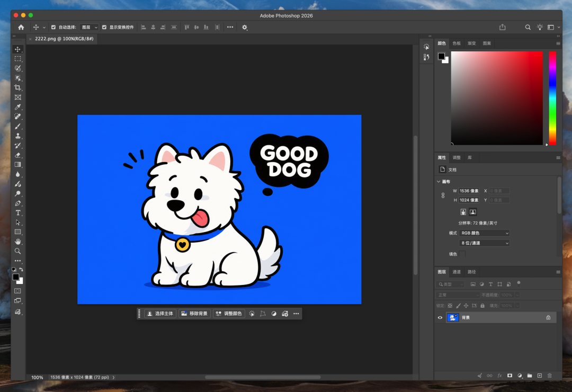Click the 选择主体 button

pyautogui.click(x=160, y=314)
